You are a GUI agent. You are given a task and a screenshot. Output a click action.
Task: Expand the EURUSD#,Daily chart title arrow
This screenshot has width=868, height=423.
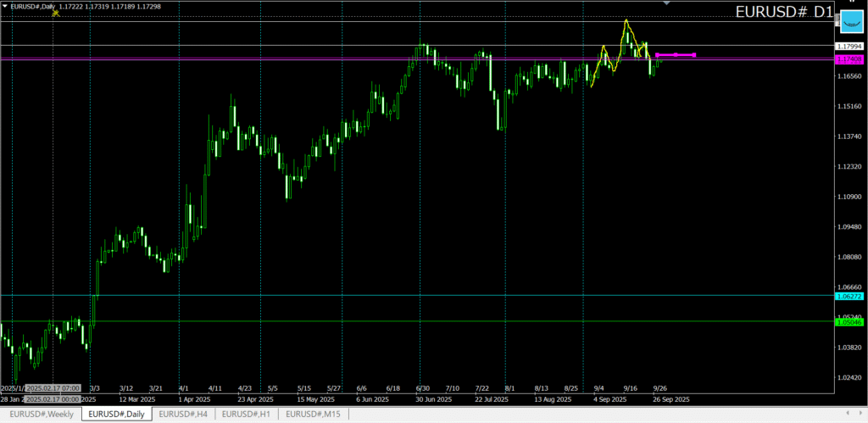pos(5,6)
